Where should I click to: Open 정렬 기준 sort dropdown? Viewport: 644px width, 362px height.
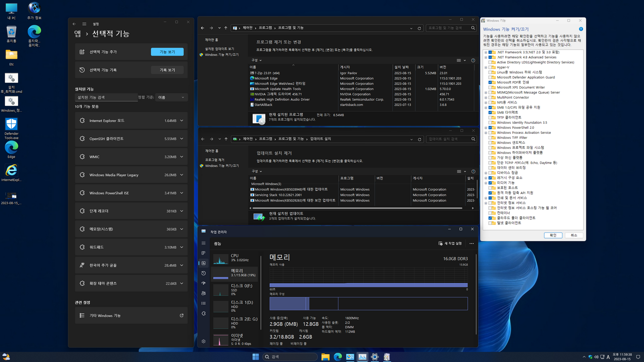[x=171, y=97]
